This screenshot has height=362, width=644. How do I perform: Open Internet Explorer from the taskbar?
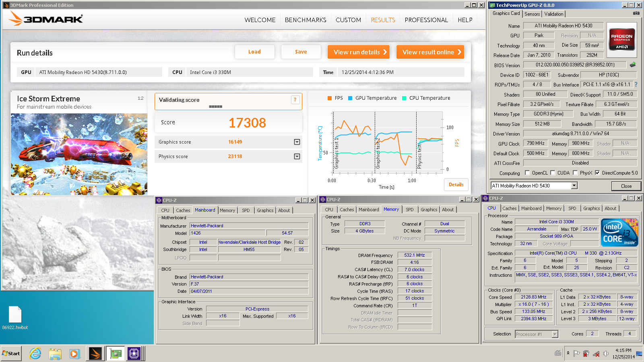(x=35, y=354)
